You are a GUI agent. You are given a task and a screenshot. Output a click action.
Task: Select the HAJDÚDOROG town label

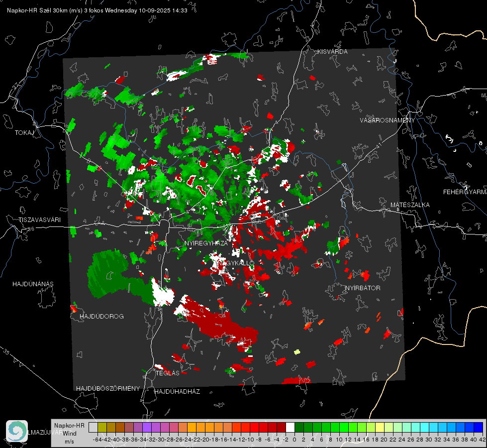tap(101, 316)
